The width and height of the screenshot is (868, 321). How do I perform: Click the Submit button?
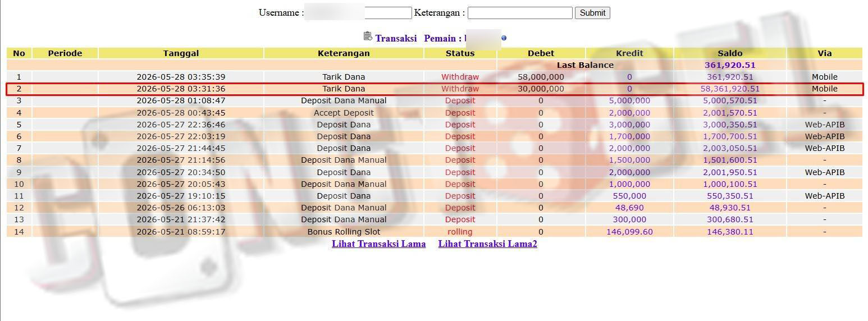coord(592,13)
